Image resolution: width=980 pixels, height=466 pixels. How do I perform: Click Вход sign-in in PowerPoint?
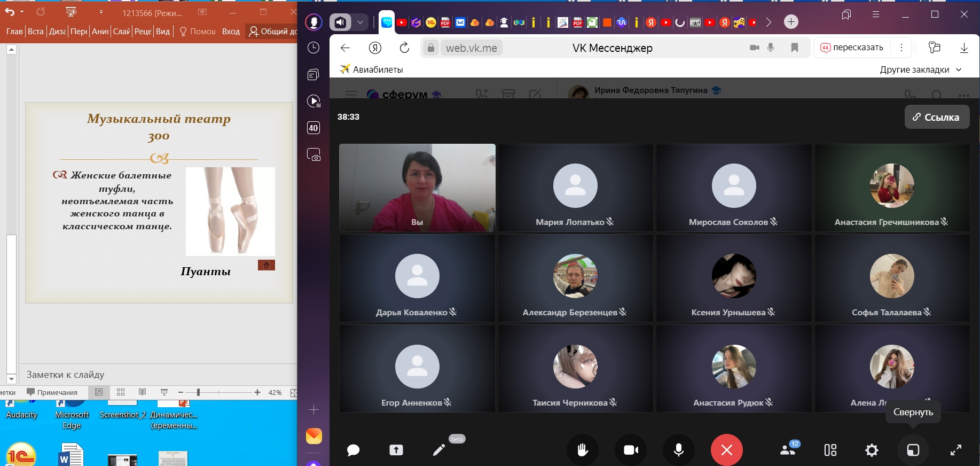click(x=231, y=32)
